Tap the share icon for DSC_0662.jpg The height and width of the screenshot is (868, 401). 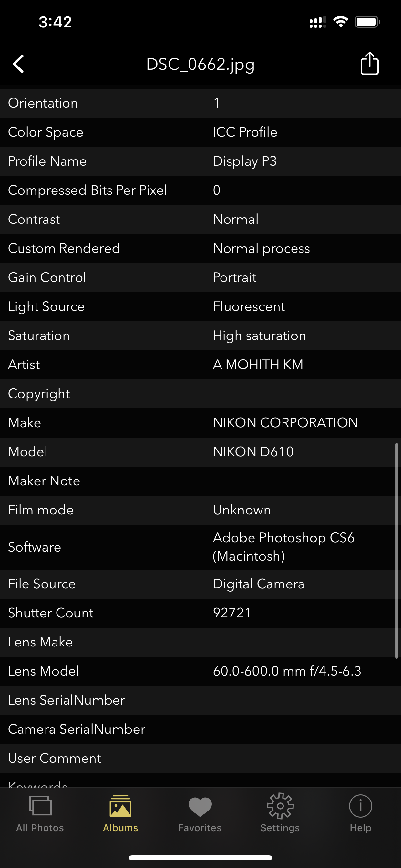(369, 64)
